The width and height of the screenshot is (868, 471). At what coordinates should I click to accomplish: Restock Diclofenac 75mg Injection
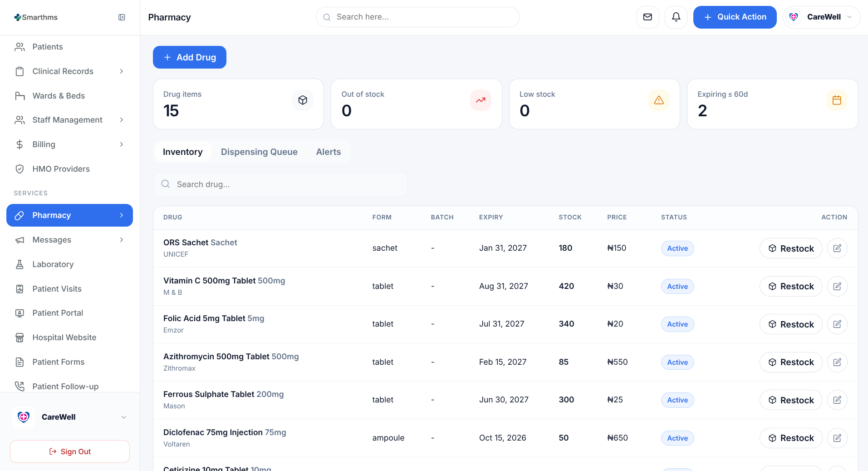coord(791,438)
